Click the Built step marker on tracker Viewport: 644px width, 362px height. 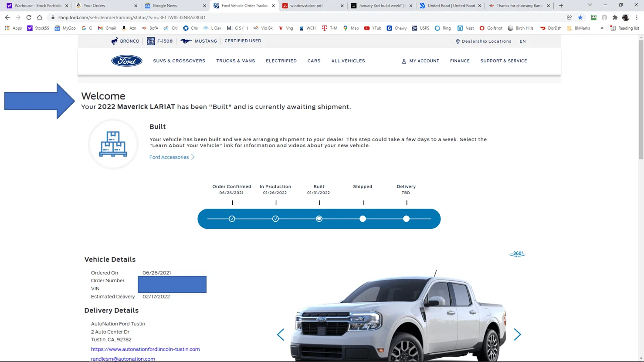pyautogui.click(x=319, y=219)
